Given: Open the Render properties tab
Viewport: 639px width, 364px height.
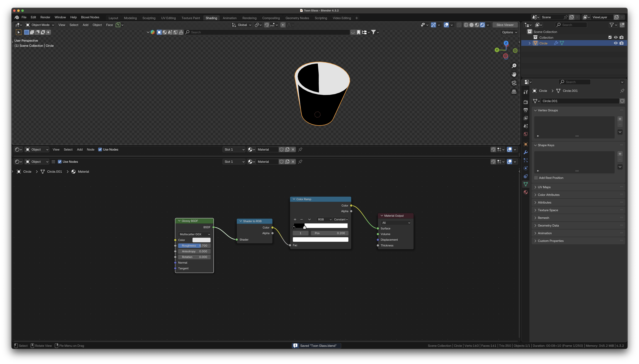Looking at the screenshot, I should (x=526, y=102).
